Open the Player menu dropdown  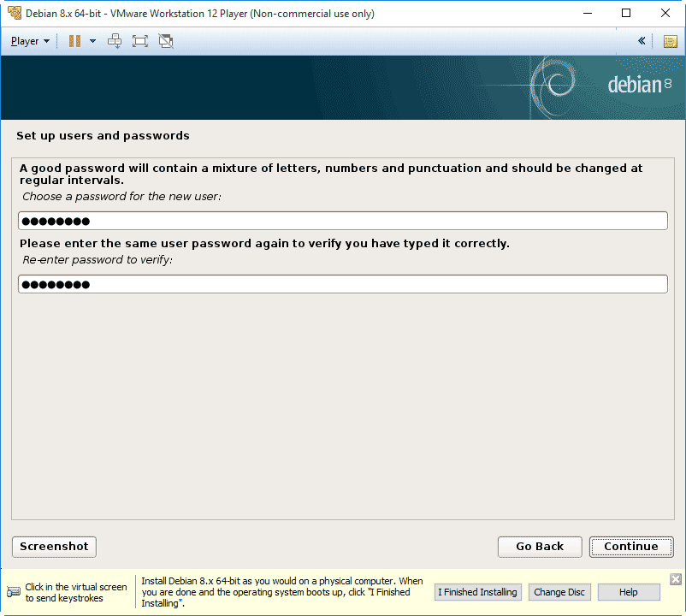30,41
